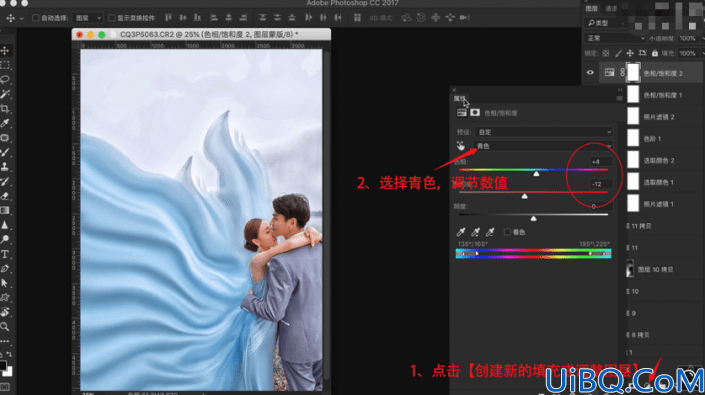
Task: Click align vertical centers icon
Action: (x=183, y=18)
